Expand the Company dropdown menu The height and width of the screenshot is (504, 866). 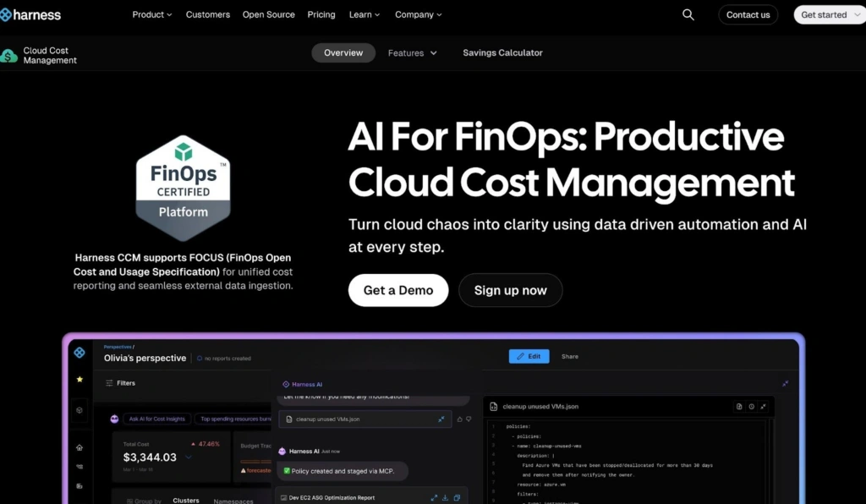(x=419, y=14)
